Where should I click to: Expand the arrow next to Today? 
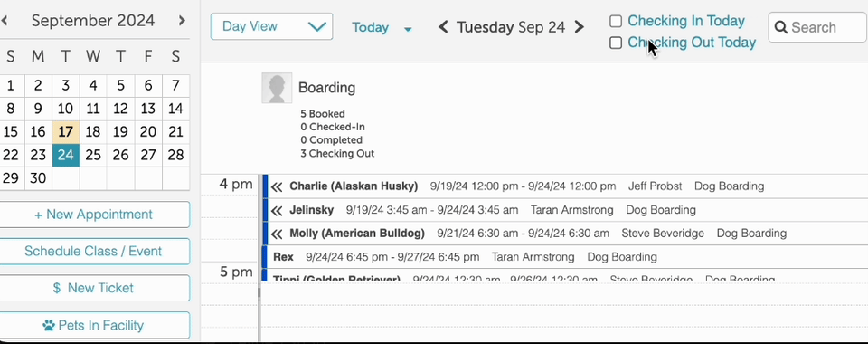point(408,29)
